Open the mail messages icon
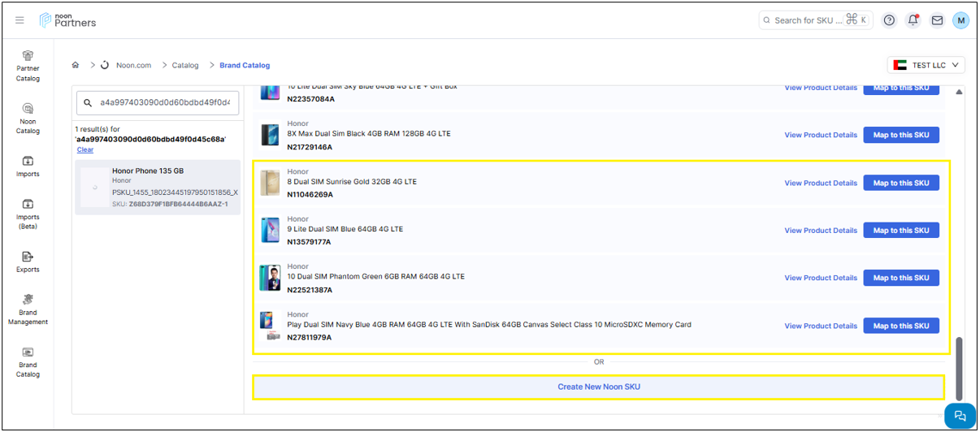The height and width of the screenshot is (432, 980). tap(937, 20)
